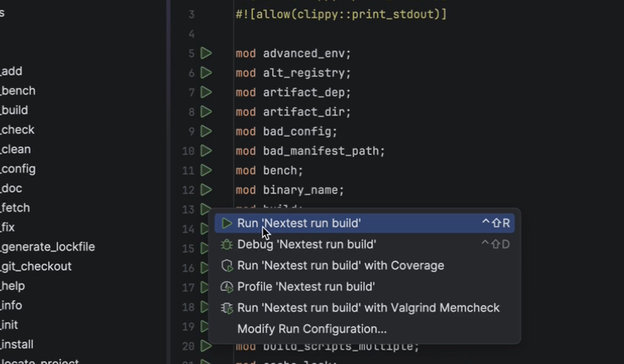Click 'advanced_env' module name in editor
This screenshot has height=364, width=624.
[x=304, y=53]
